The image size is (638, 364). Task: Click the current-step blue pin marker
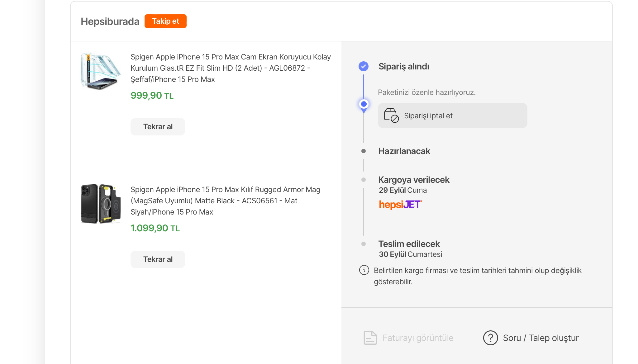[x=364, y=105]
